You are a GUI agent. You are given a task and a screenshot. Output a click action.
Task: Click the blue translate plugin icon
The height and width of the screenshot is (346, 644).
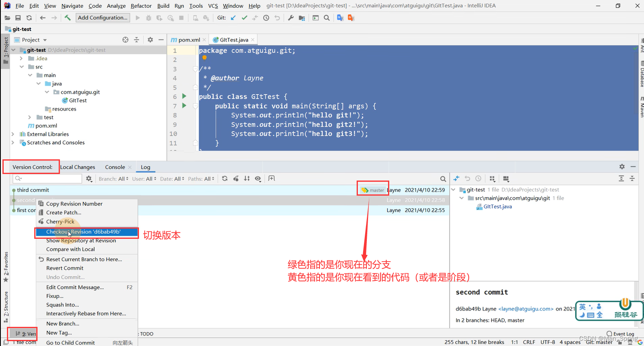click(x=340, y=18)
